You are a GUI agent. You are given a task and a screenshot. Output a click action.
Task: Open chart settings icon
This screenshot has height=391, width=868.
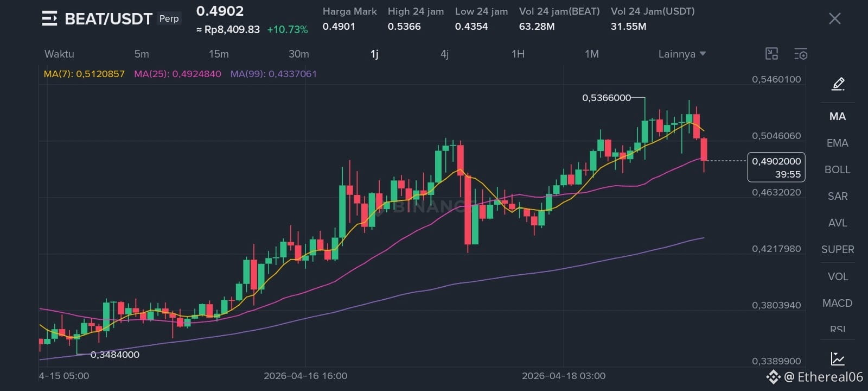click(x=801, y=54)
